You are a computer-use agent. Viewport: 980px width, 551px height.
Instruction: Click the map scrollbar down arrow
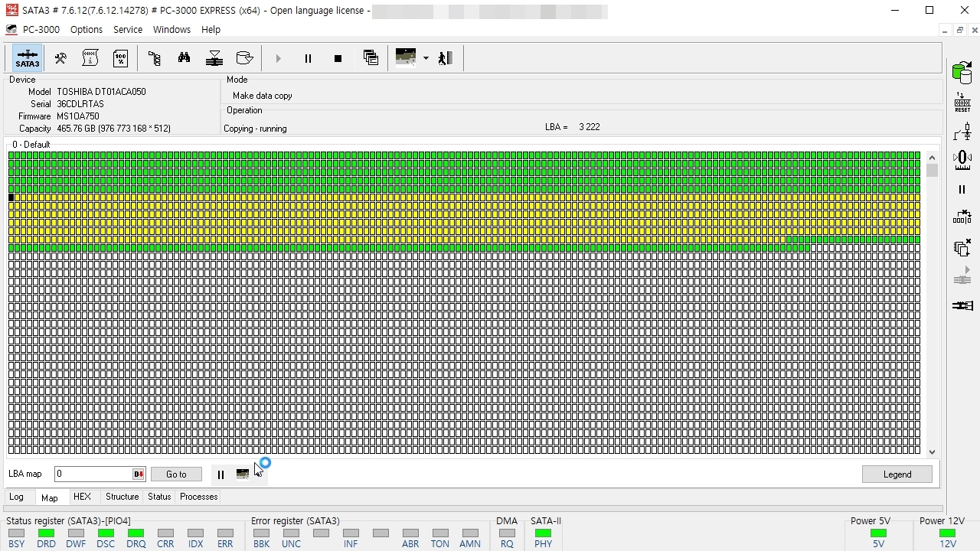932,452
